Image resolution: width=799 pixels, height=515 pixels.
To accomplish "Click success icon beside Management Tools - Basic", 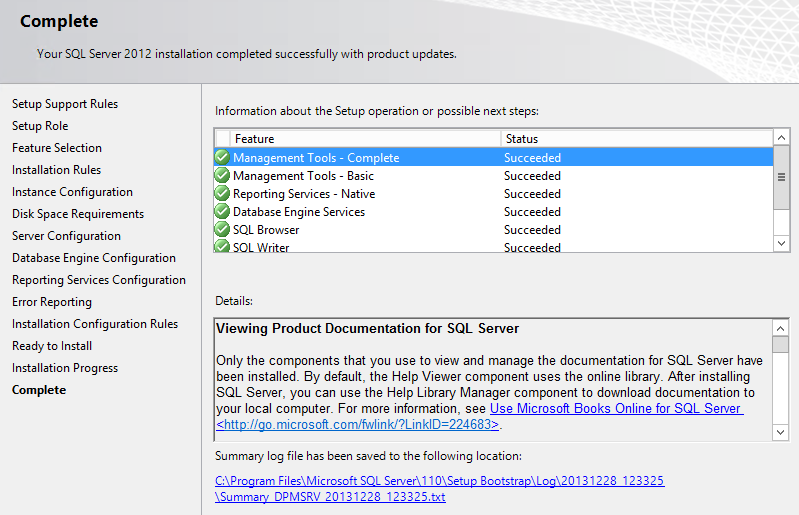I will click(x=222, y=176).
